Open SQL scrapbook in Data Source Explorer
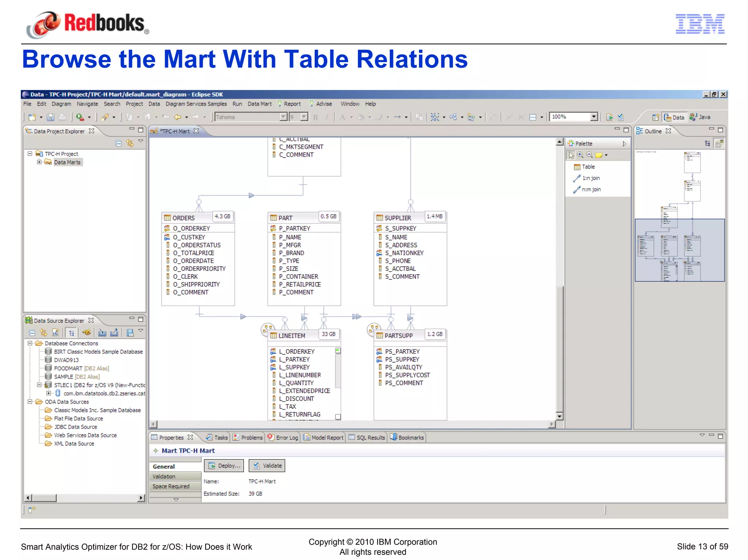 tap(56, 332)
